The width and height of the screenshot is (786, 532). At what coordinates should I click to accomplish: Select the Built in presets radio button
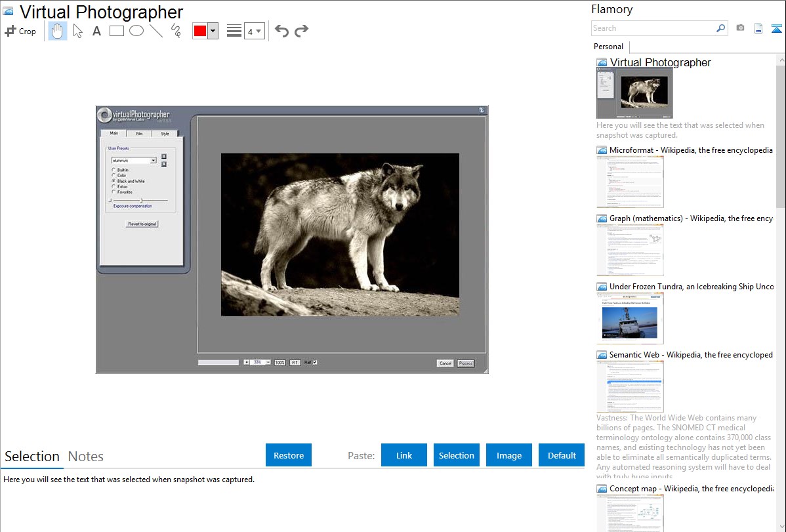pos(114,170)
